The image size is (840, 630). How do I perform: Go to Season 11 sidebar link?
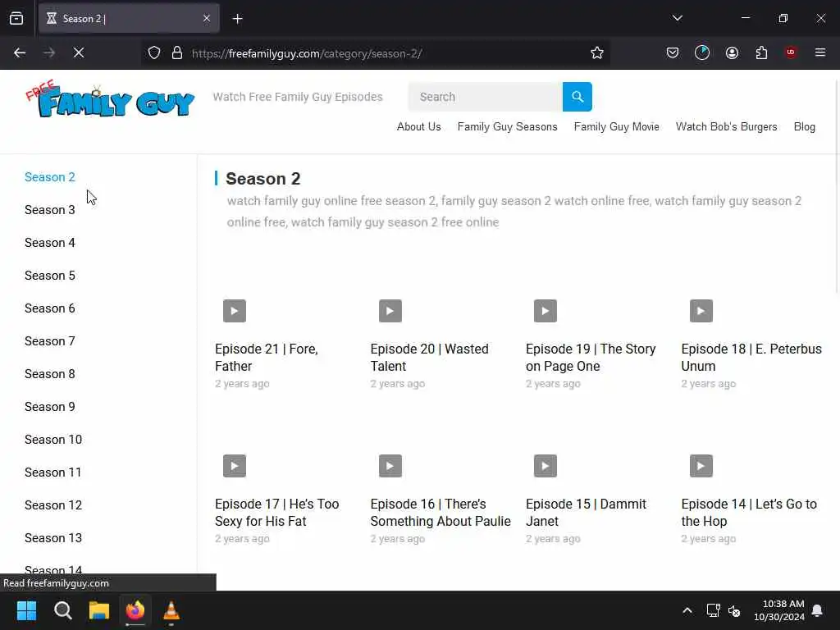tap(53, 472)
